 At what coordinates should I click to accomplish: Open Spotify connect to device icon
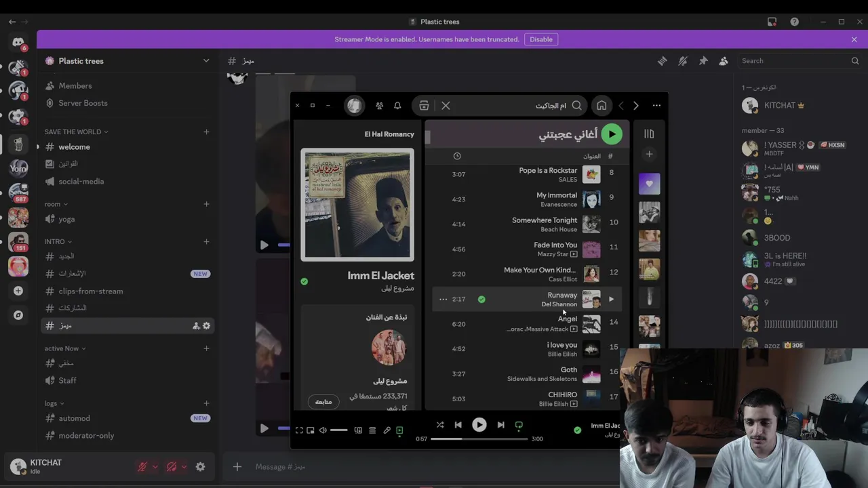pos(358,430)
